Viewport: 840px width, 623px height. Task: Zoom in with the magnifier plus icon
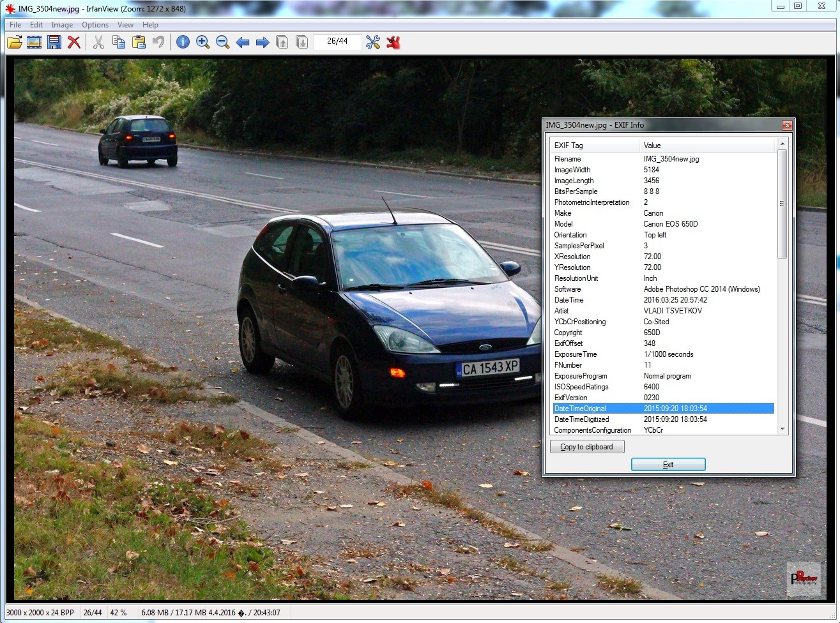point(202,42)
